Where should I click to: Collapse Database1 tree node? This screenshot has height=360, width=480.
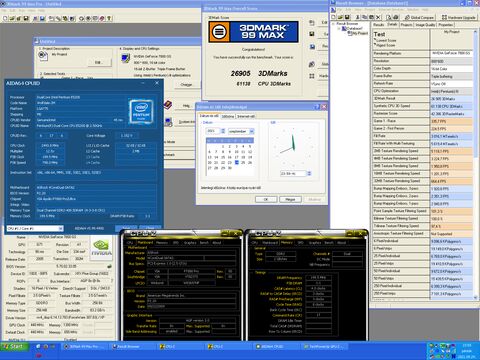(339, 28)
